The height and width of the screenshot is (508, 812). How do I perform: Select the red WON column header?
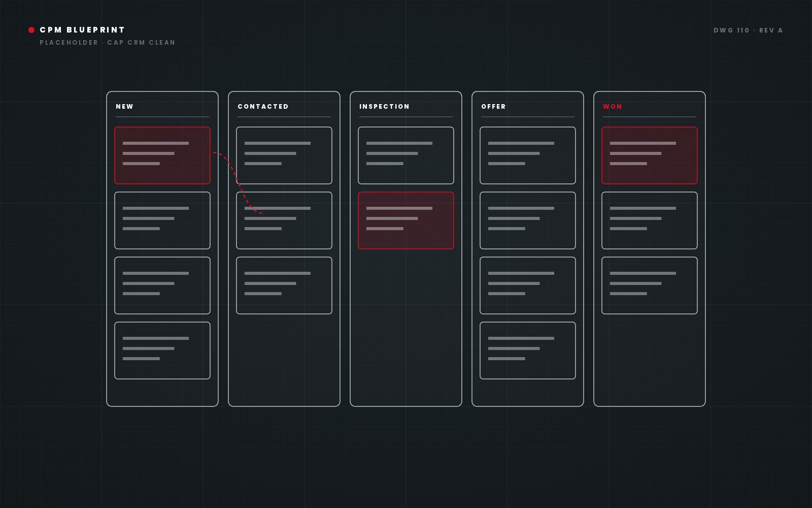[613, 107]
